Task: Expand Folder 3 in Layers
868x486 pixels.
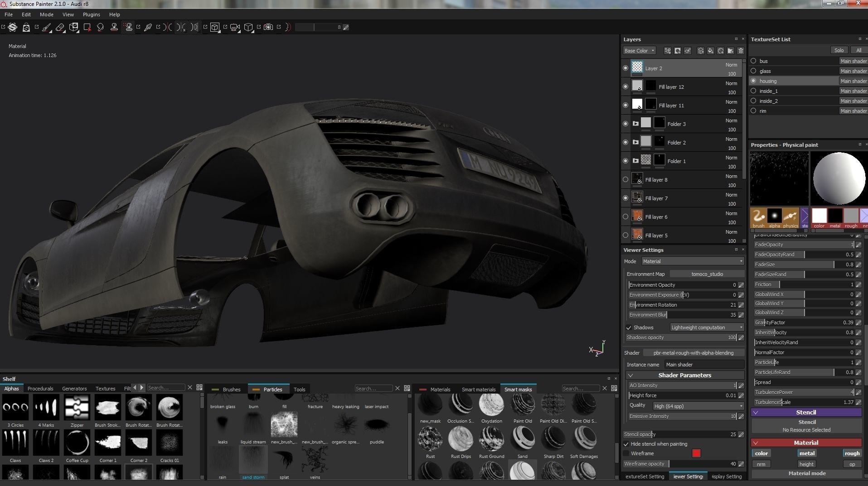Action: (635, 124)
